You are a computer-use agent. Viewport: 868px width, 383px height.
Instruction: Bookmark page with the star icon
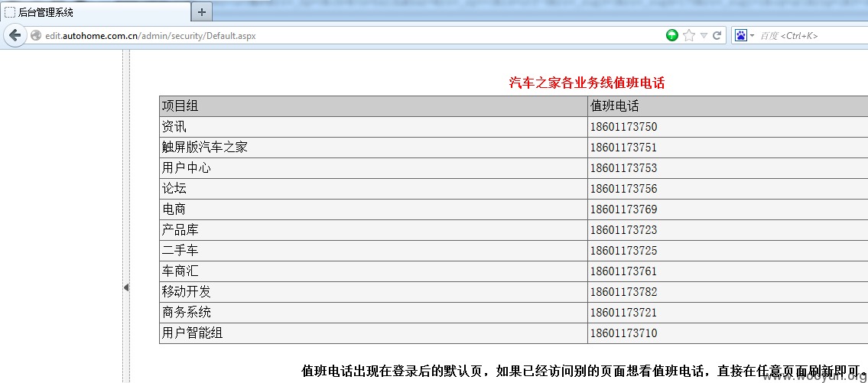tap(688, 36)
